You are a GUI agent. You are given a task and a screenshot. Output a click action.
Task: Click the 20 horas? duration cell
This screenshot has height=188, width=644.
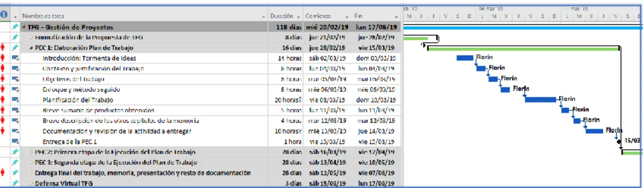(x=285, y=100)
